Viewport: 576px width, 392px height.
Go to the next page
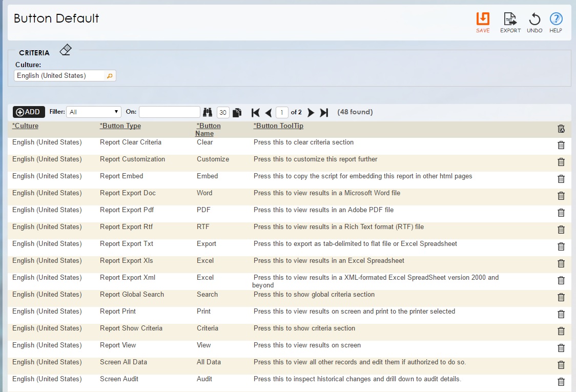point(311,112)
